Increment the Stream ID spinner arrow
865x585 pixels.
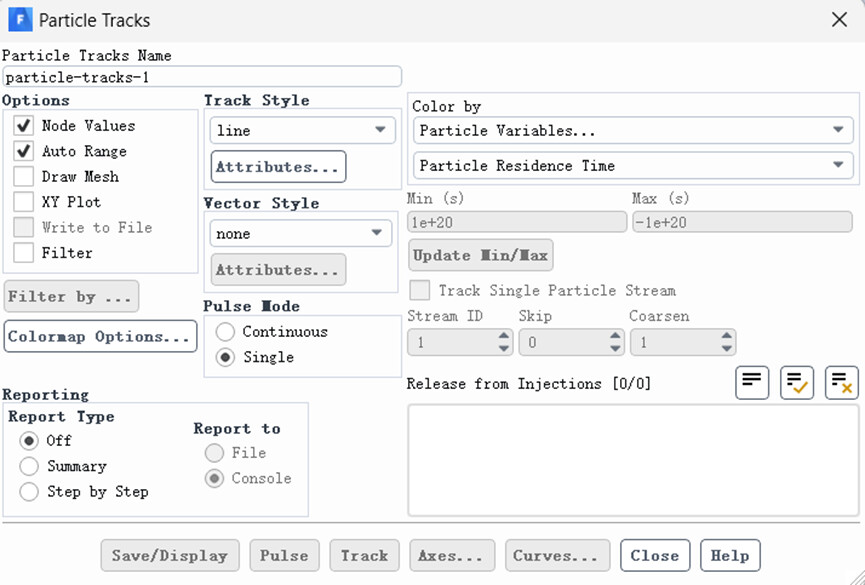pyautogui.click(x=504, y=337)
